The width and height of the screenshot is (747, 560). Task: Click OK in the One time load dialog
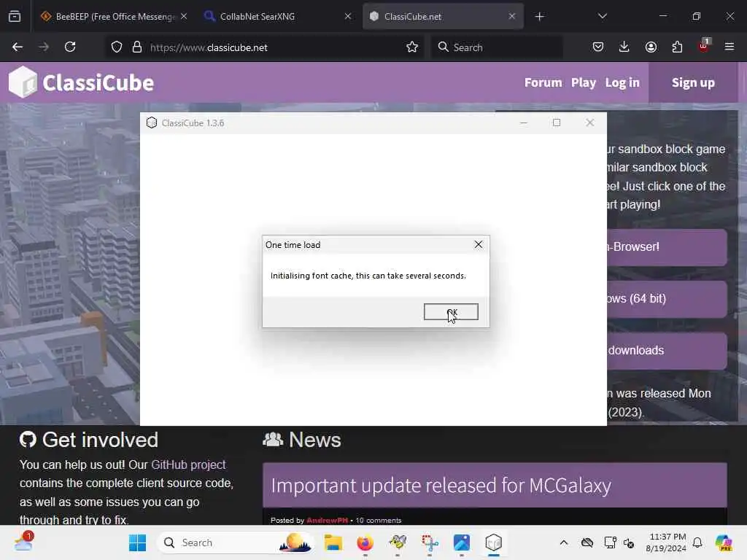click(451, 312)
